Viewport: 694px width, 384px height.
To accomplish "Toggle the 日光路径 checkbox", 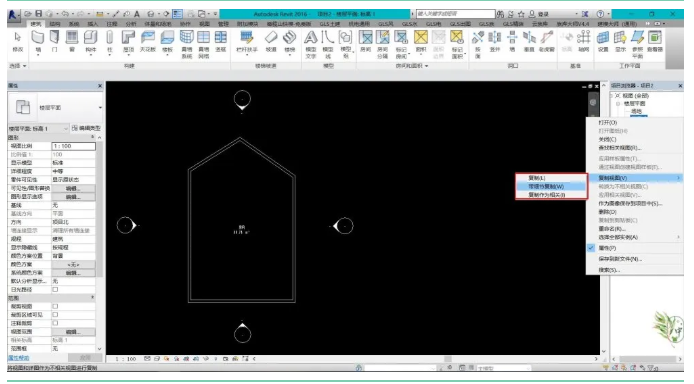I will pos(55,289).
